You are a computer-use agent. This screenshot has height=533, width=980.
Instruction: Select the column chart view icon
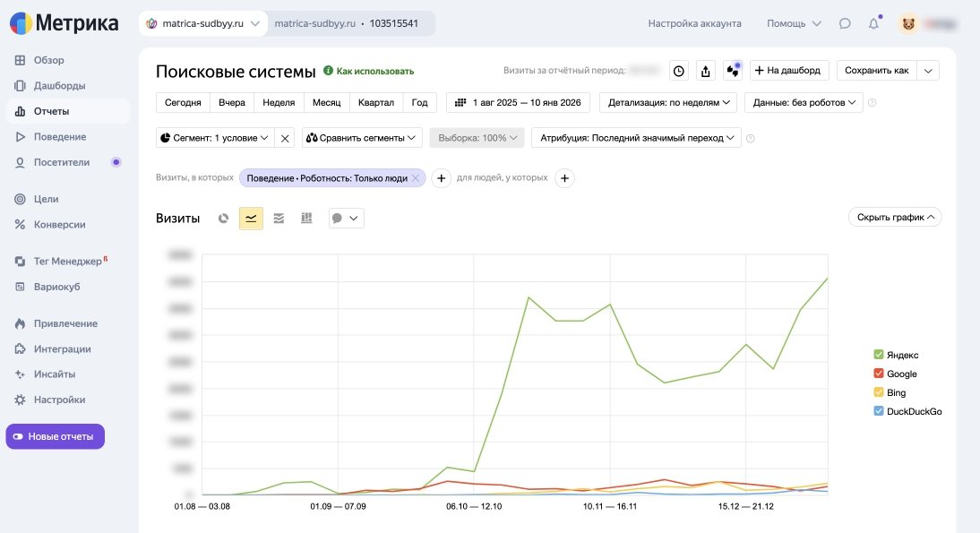(x=306, y=219)
